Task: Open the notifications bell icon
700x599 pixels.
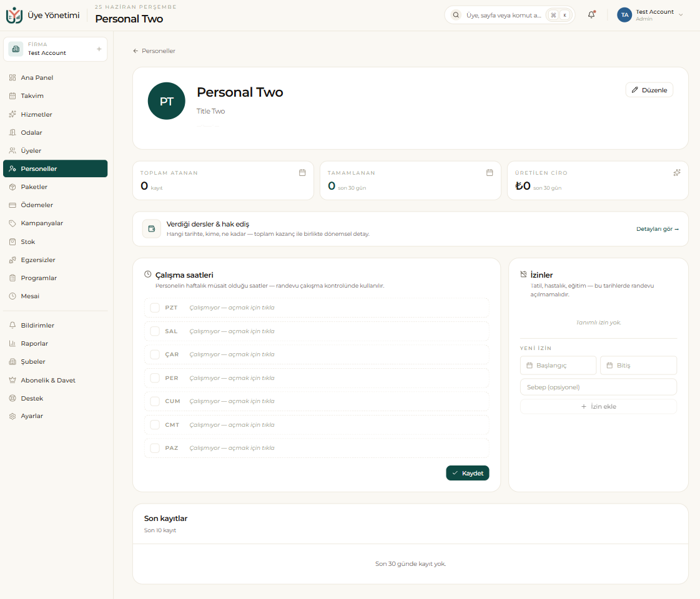Action: (591, 15)
